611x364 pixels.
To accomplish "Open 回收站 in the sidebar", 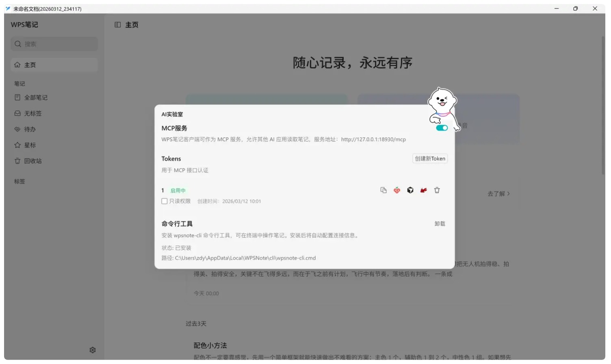I will coord(32,161).
